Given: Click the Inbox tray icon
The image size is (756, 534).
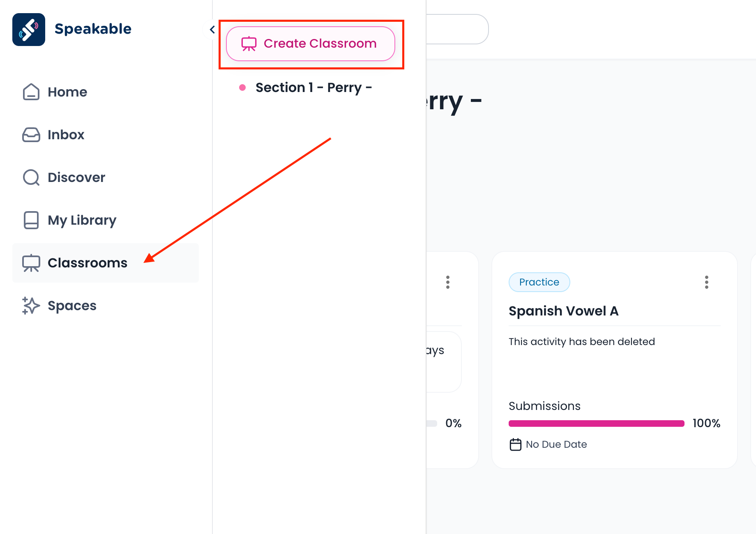Looking at the screenshot, I should (x=31, y=135).
